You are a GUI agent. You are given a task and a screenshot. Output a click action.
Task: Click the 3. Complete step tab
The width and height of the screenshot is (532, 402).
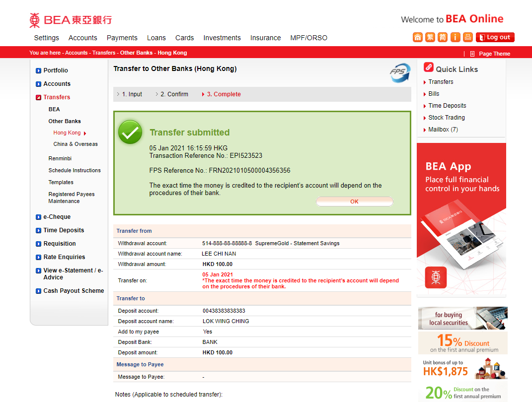tap(224, 94)
